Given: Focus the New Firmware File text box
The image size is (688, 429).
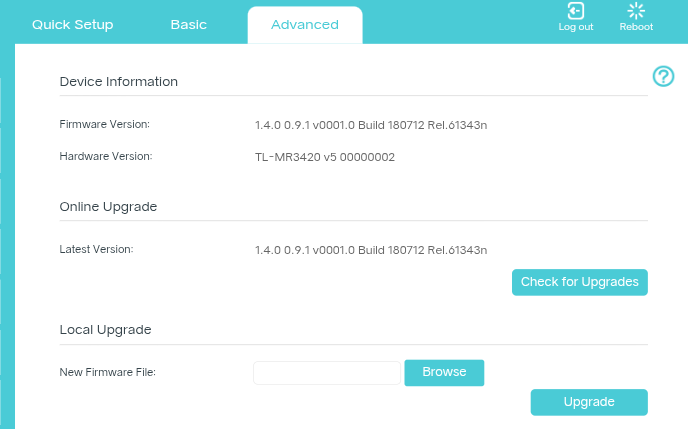Looking at the screenshot, I should point(327,373).
